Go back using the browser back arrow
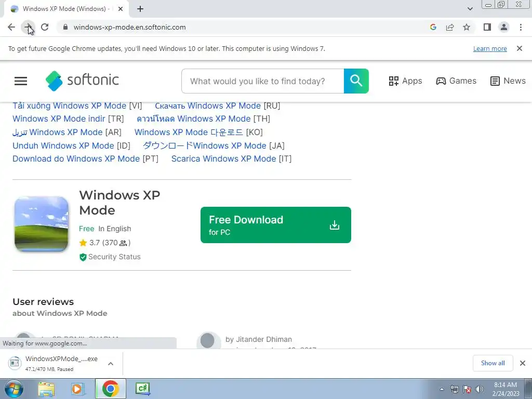532x399 pixels. pyautogui.click(x=11, y=27)
